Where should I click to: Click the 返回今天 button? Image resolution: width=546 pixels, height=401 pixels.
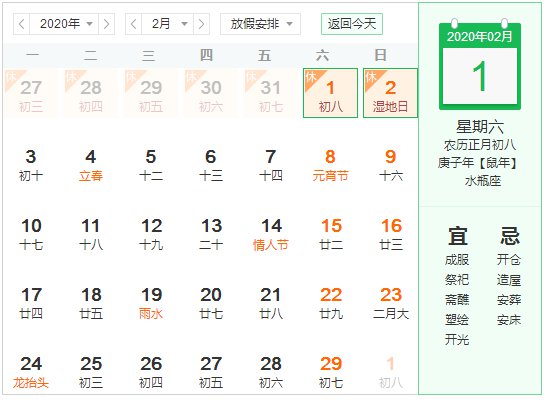[352, 24]
